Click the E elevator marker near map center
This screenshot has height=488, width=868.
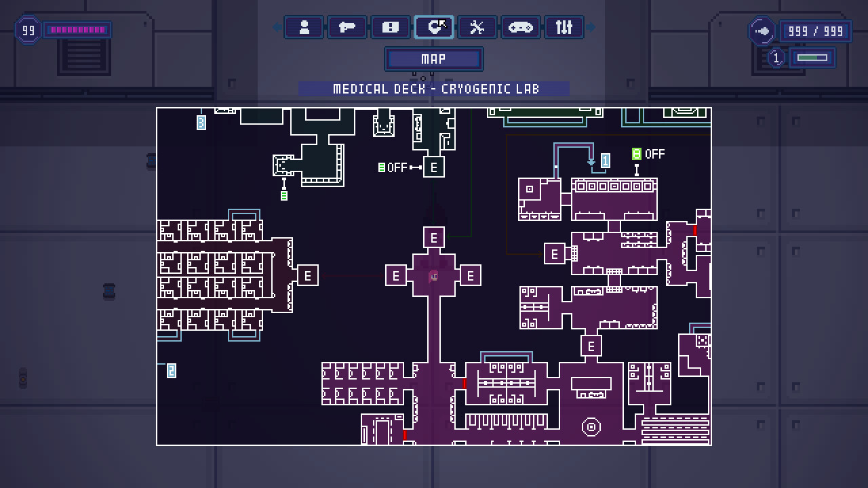(434, 238)
